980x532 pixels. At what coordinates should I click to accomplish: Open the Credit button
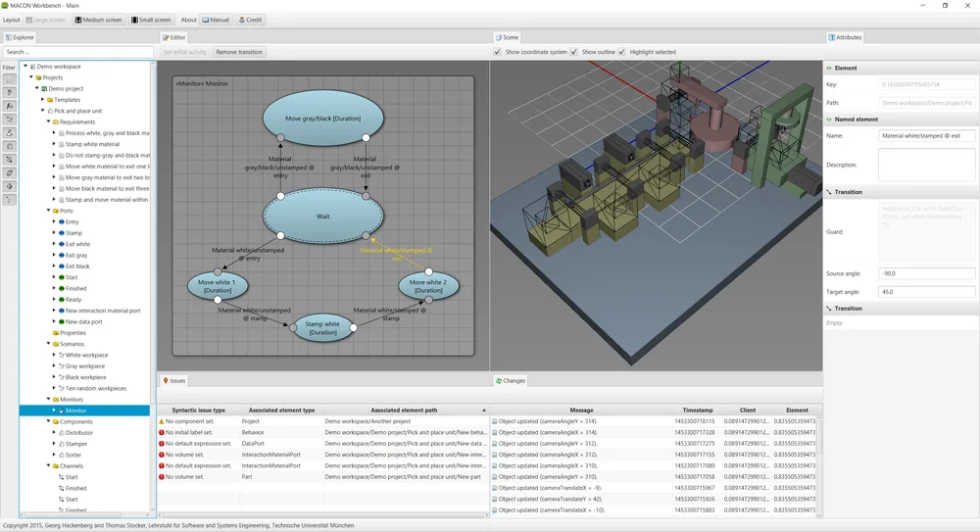tap(250, 20)
